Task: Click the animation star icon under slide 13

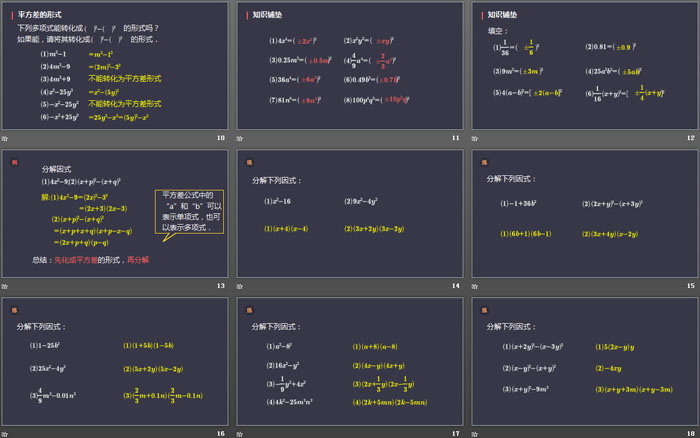Action: (x=4, y=286)
